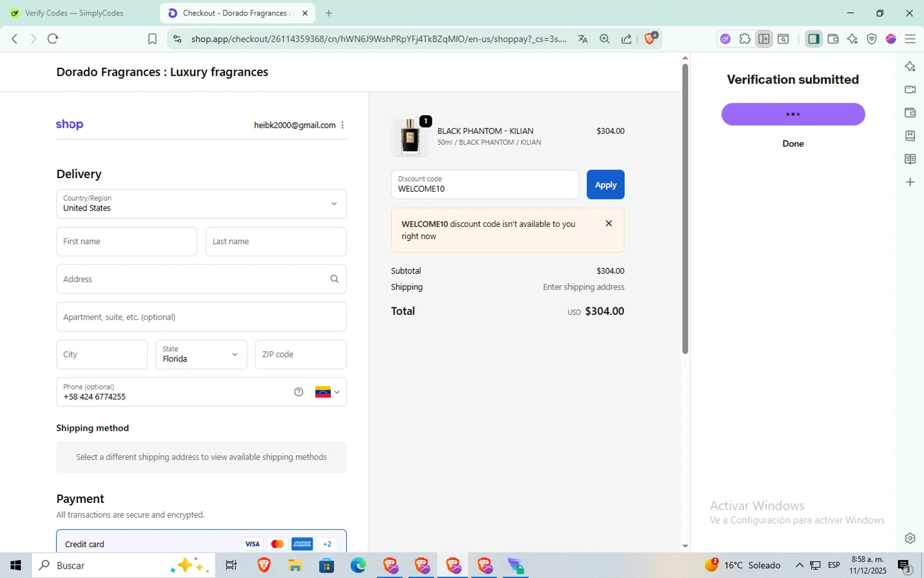The image size is (924, 578).
Task: Click the address search magnifier icon
Action: pos(334,279)
